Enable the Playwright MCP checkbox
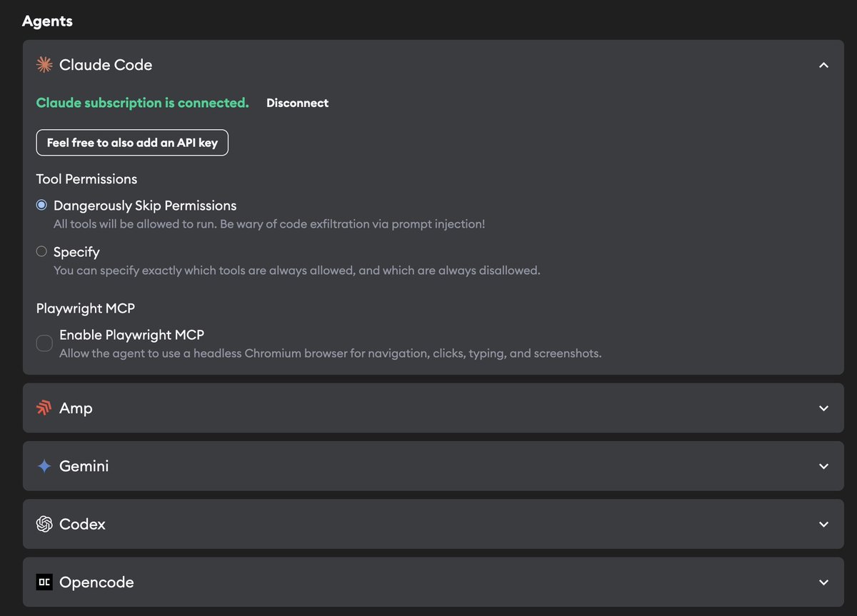 44,343
